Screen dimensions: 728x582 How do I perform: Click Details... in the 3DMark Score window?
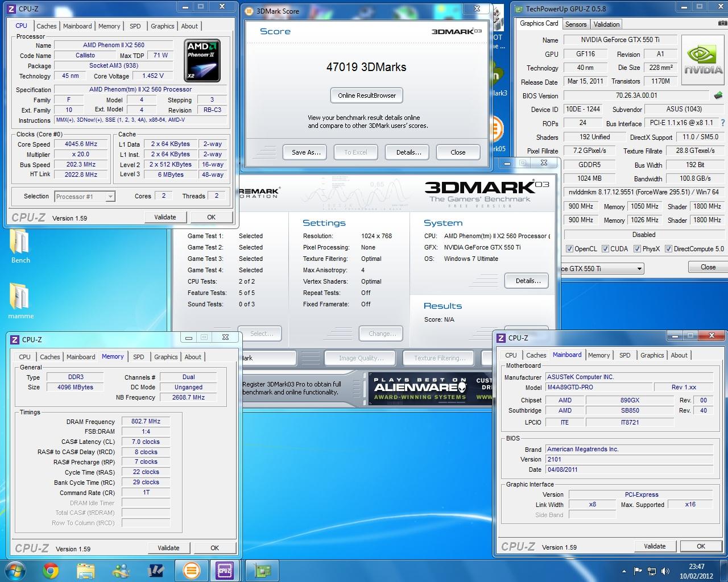tap(408, 152)
